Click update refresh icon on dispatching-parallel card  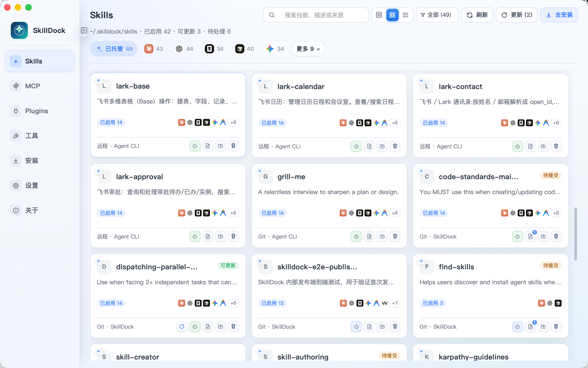[x=182, y=326]
